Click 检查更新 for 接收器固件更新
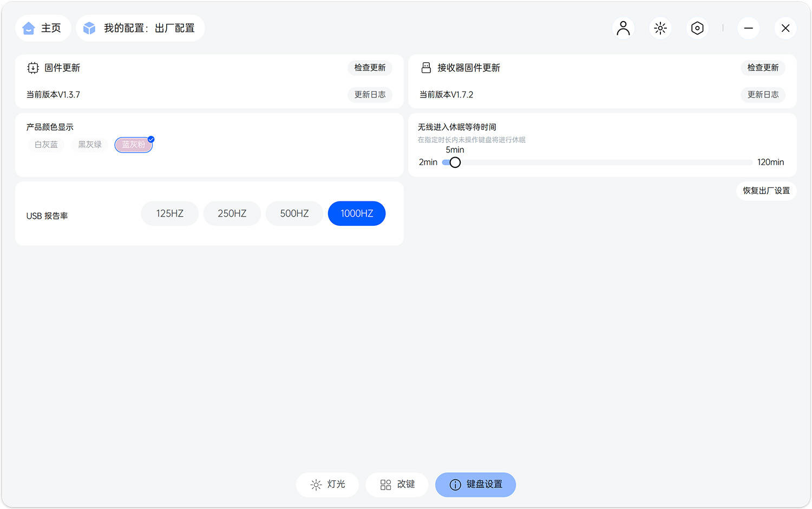Image resolution: width=812 pixels, height=509 pixels. pos(763,68)
